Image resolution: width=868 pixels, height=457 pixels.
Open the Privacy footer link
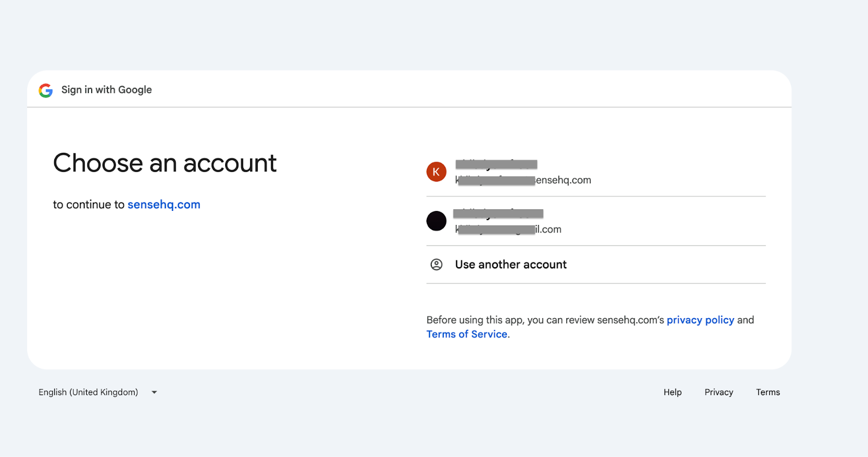[x=719, y=392]
